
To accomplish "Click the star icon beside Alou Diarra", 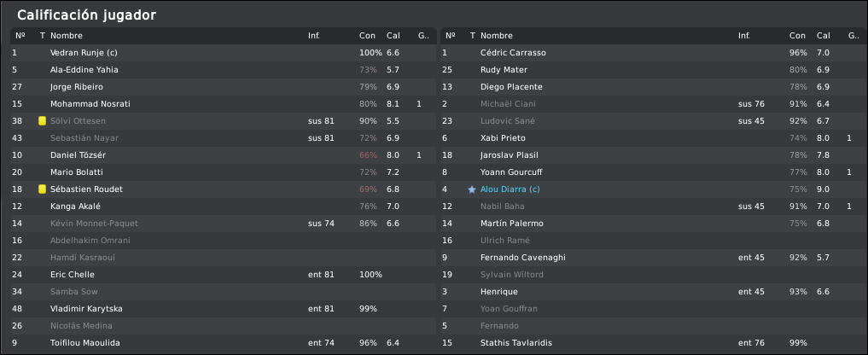I will 472,189.
